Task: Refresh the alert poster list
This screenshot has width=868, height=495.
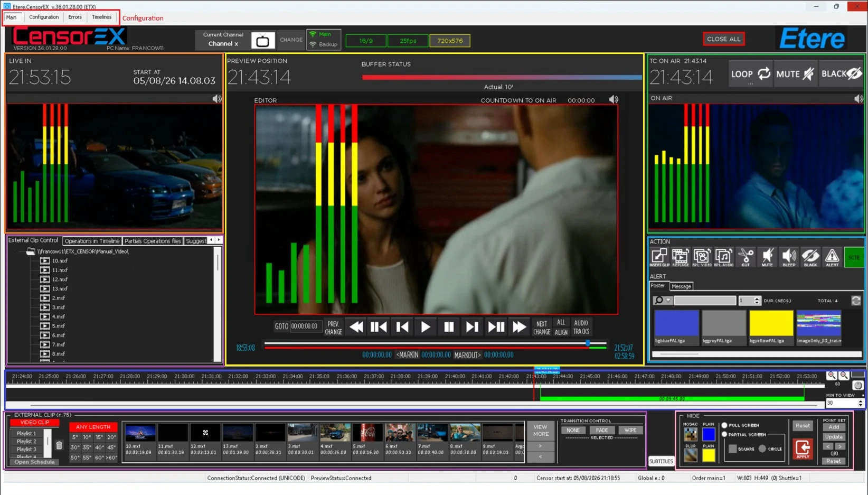Action: click(x=856, y=301)
